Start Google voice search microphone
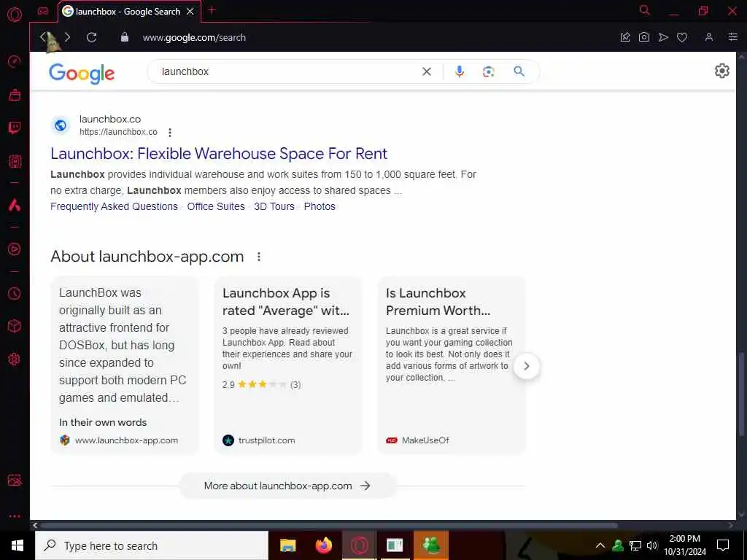This screenshot has height=560, width=747. (460, 71)
